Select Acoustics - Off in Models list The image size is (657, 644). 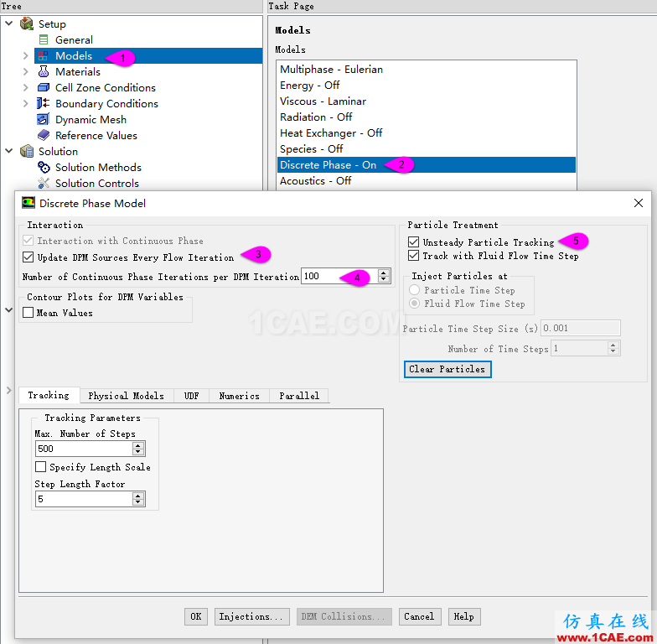(x=426, y=181)
